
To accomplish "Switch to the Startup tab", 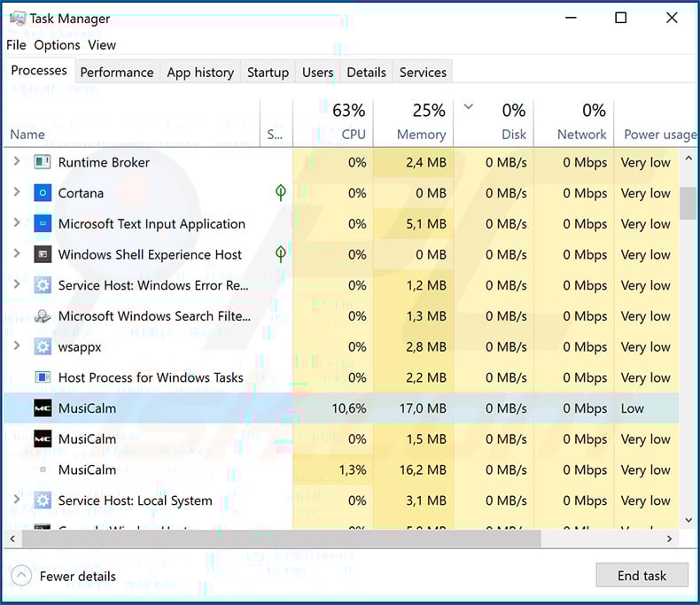I will click(268, 73).
